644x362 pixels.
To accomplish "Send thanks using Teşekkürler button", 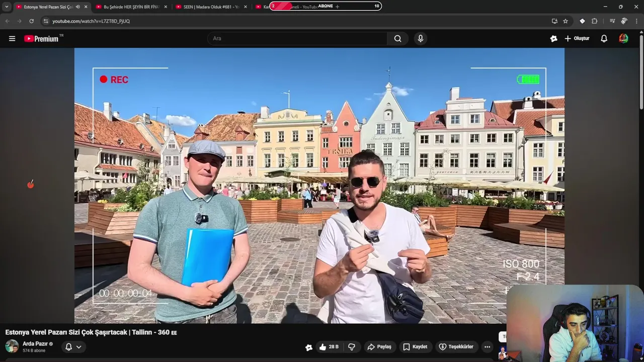I will pos(456,347).
